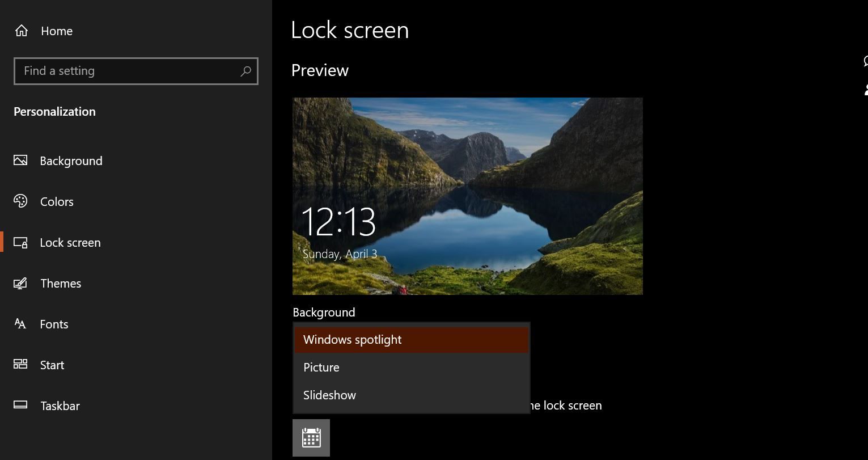Click the lock screen preview image
The height and width of the screenshot is (460, 868).
(467, 196)
